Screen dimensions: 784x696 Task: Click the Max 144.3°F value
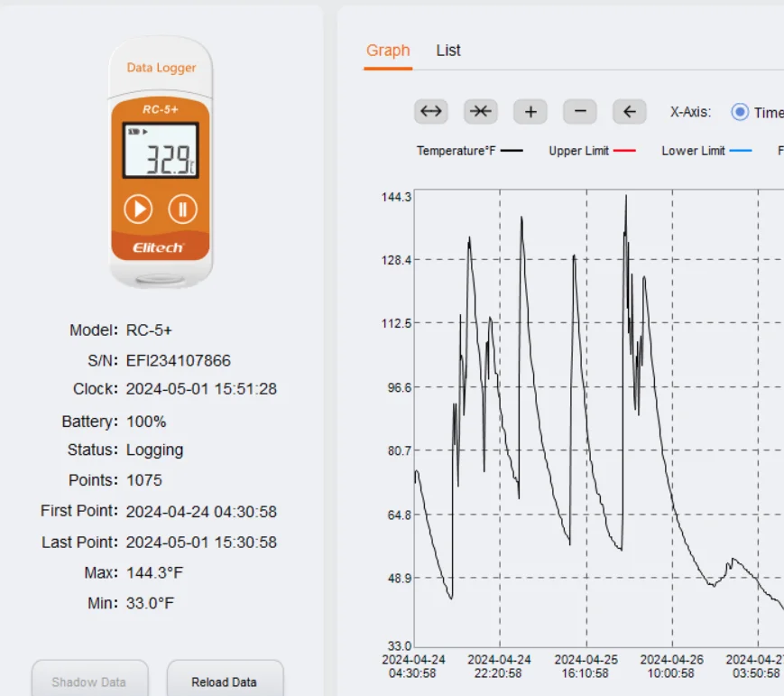coord(155,572)
